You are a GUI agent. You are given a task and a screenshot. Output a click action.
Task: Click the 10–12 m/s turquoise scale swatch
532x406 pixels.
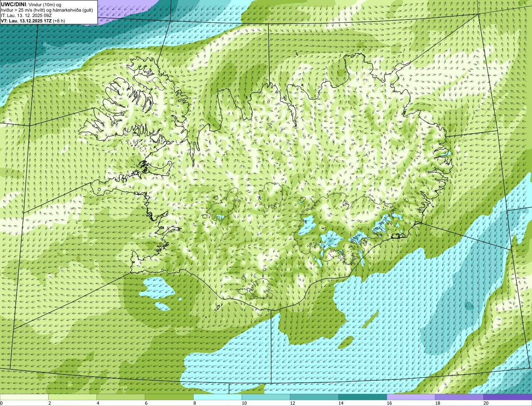click(266, 397)
